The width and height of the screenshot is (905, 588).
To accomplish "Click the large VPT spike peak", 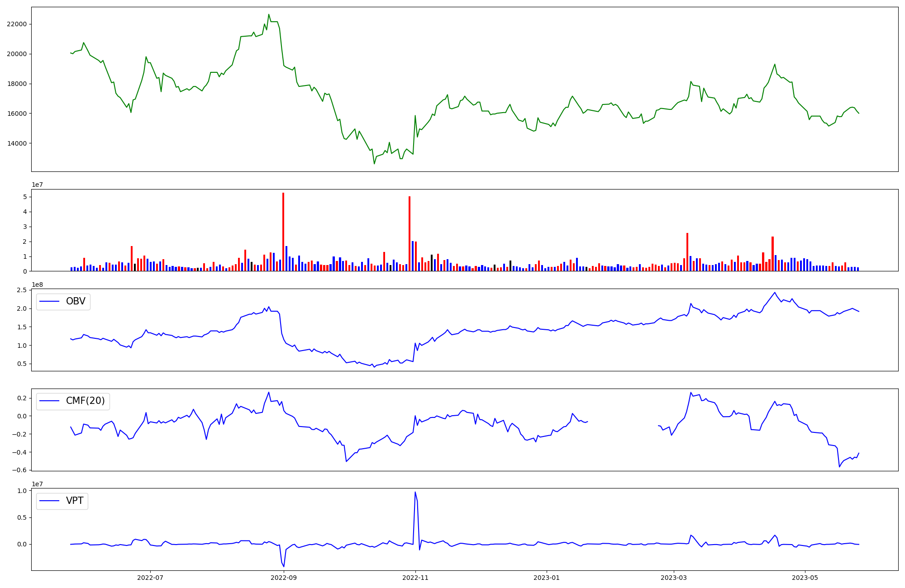I will click(415, 493).
